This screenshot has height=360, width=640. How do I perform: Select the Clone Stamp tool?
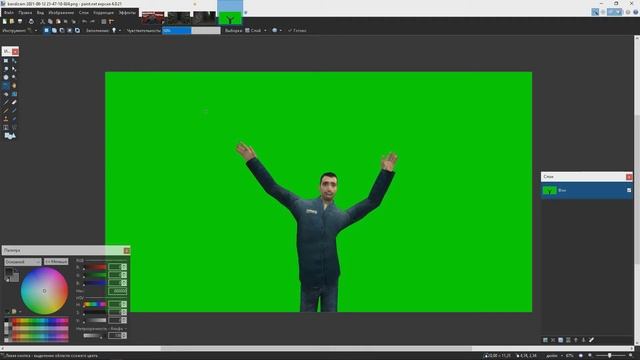click(6, 119)
